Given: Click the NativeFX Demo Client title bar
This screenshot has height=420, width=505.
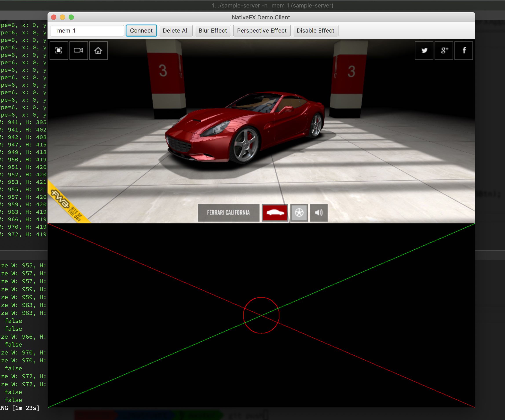Looking at the screenshot, I should [261, 17].
